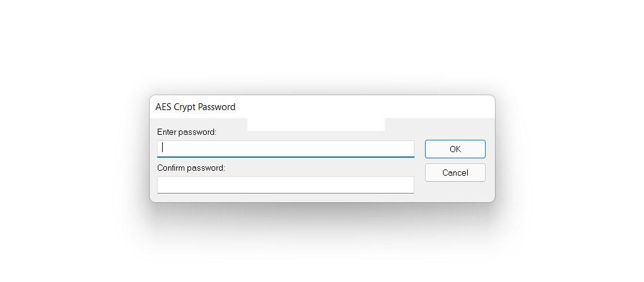Close the password prompt via Cancel
This screenshot has width=644, height=282.
455,173
